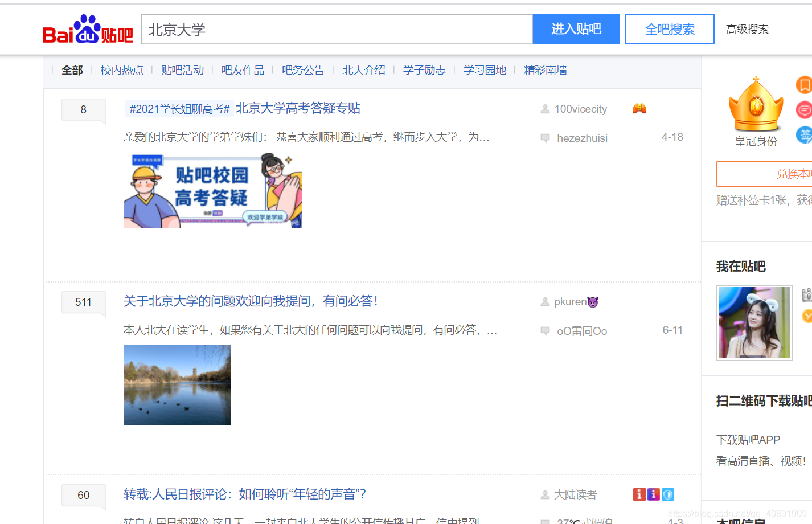This screenshot has width=812, height=524.
Task: Click the 下载贴吧APP text
Action: click(748, 440)
